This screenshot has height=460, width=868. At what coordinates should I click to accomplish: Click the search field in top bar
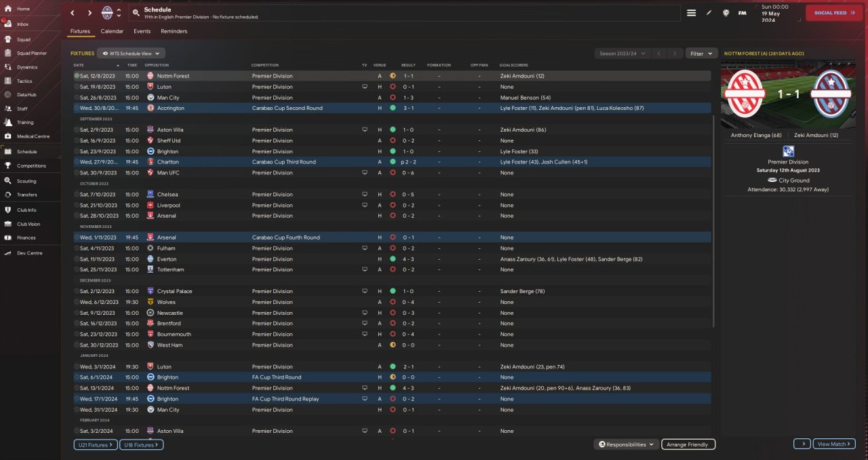tap(405, 13)
